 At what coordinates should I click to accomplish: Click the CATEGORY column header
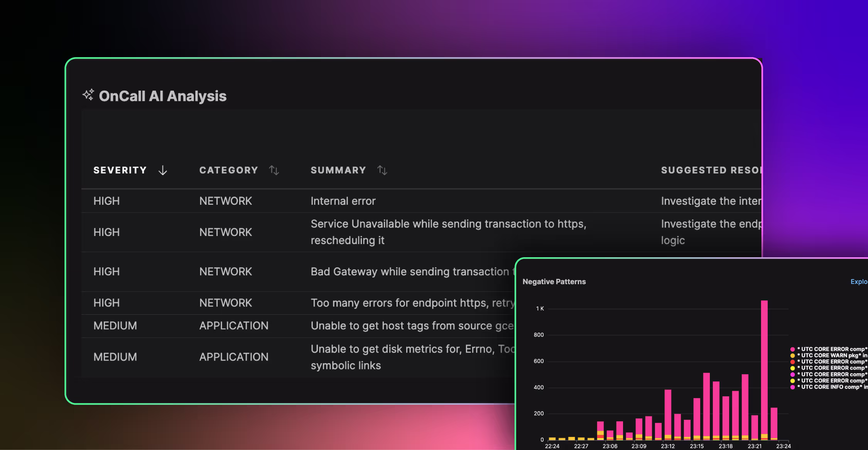pyautogui.click(x=229, y=170)
